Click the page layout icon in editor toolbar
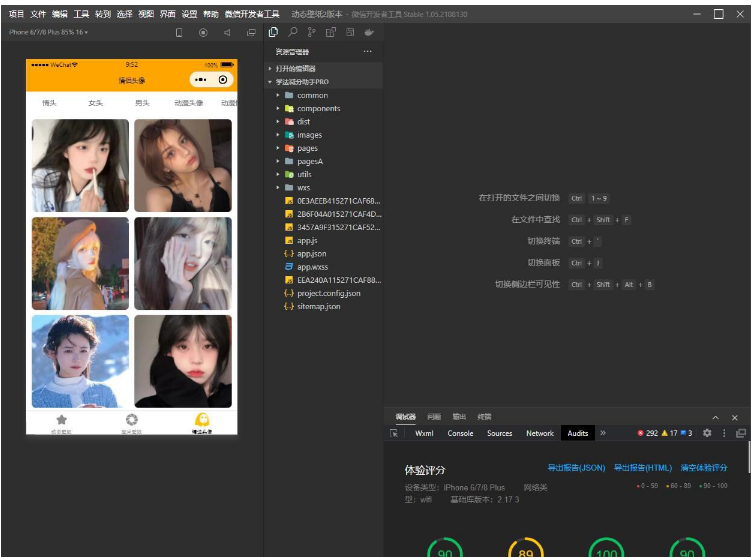752x557 pixels. tap(350, 32)
